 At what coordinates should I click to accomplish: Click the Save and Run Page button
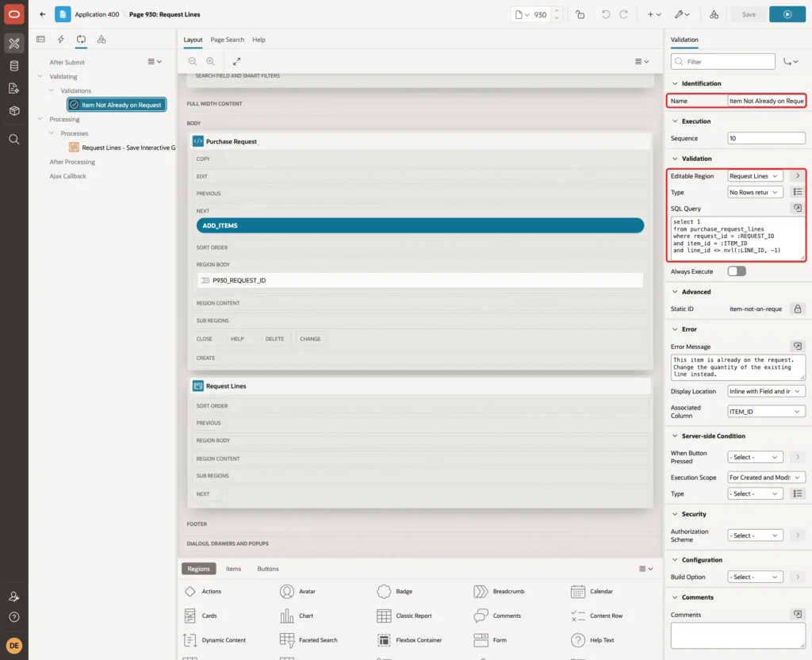click(x=787, y=14)
